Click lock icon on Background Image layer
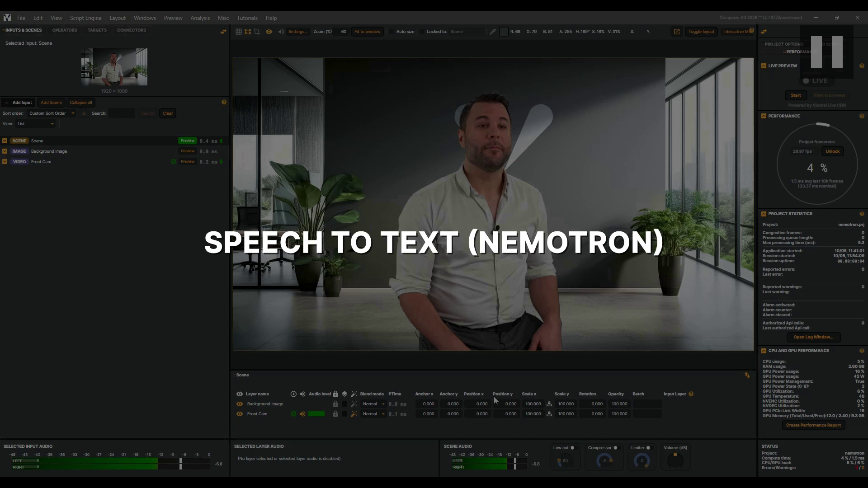This screenshot has height=488, width=868. (335, 404)
